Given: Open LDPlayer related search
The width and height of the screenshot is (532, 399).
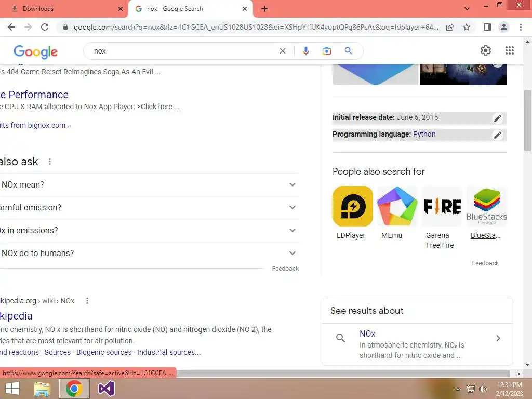Looking at the screenshot, I should pyautogui.click(x=352, y=212).
